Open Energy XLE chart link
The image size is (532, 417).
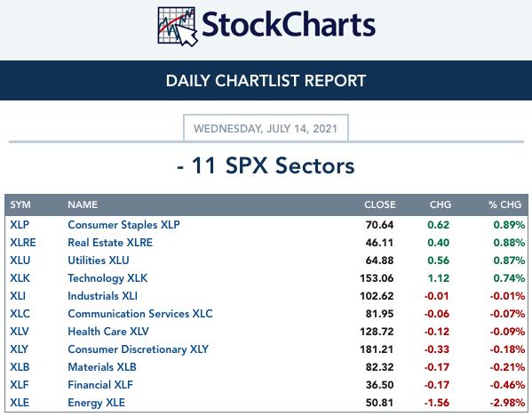(96, 403)
